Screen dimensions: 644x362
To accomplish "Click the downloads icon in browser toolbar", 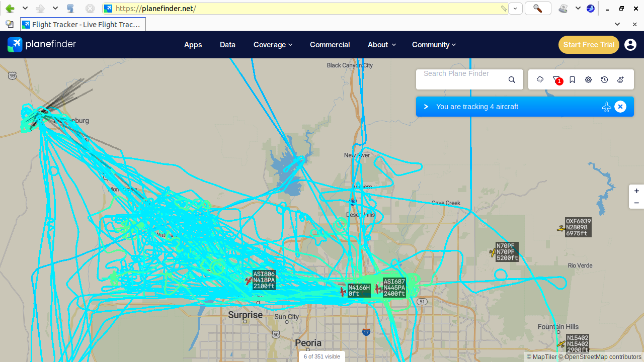I will coord(563,9).
